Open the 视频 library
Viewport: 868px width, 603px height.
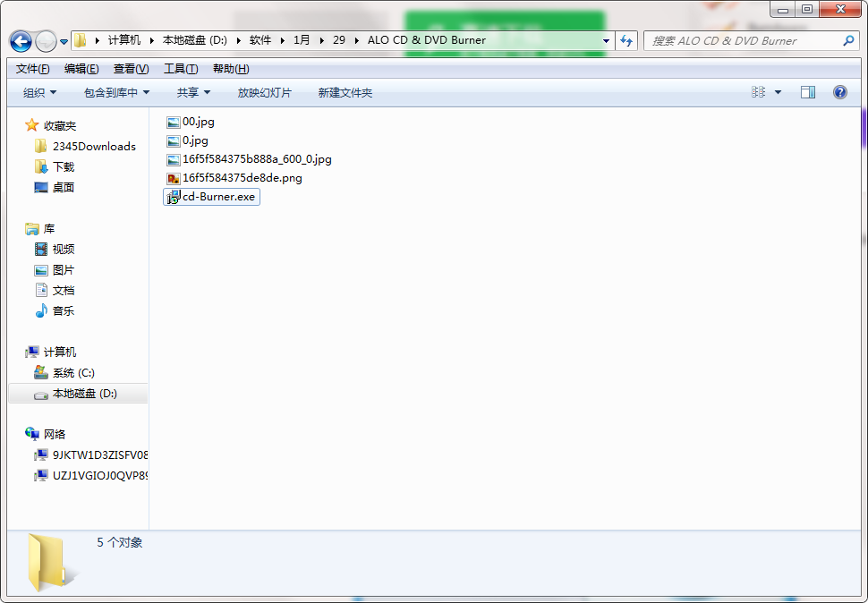click(x=55, y=249)
